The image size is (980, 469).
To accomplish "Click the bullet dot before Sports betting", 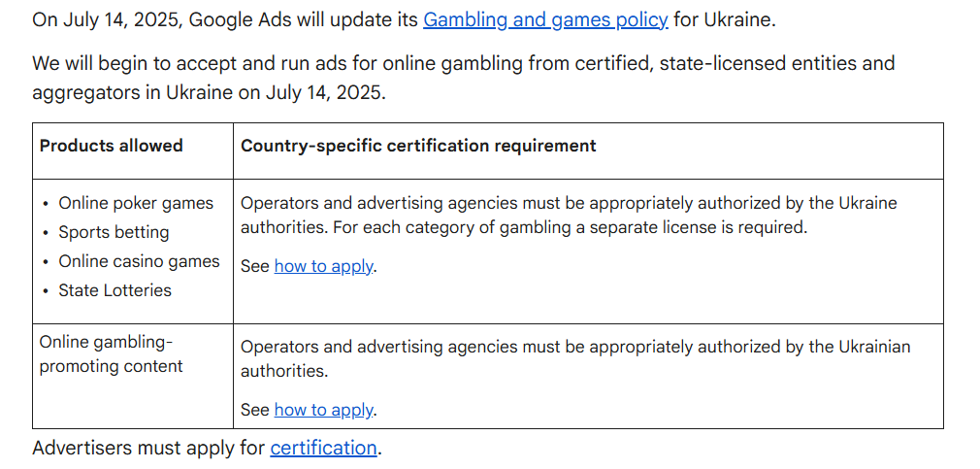I will tap(46, 233).
